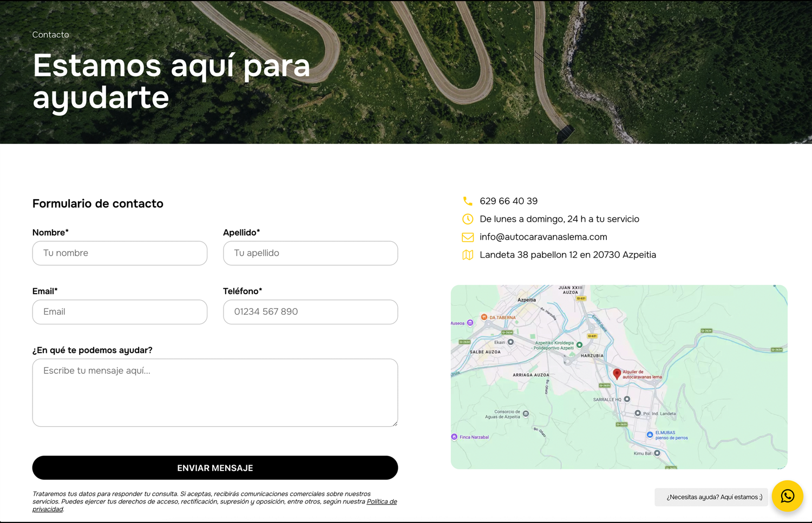Viewport: 812px width, 523px height.
Task: Click the map icon beside the address
Action: tap(468, 255)
